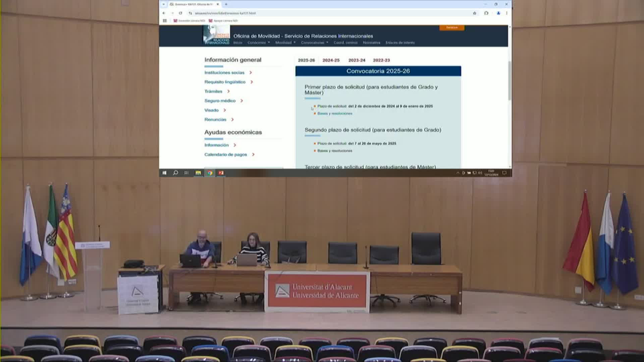The image size is (644, 362).
Task: Click the orange Servicios button
Action: click(x=452, y=27)
